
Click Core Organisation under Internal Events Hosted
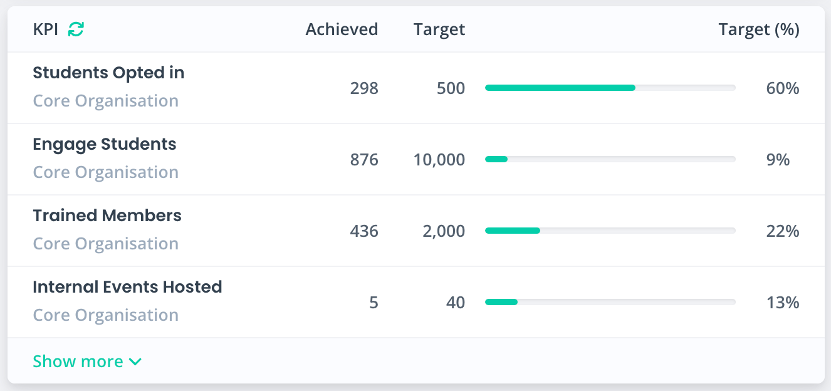(x=106, y=315)
